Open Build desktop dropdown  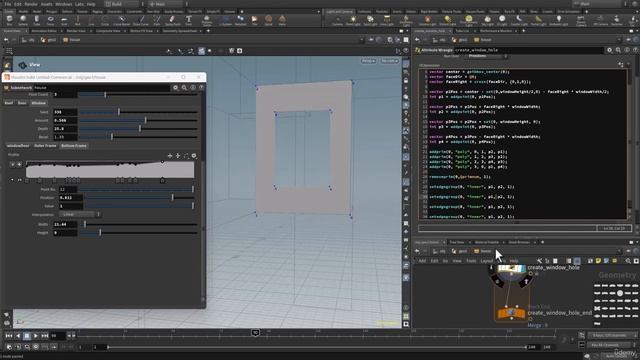coord(124,4)
